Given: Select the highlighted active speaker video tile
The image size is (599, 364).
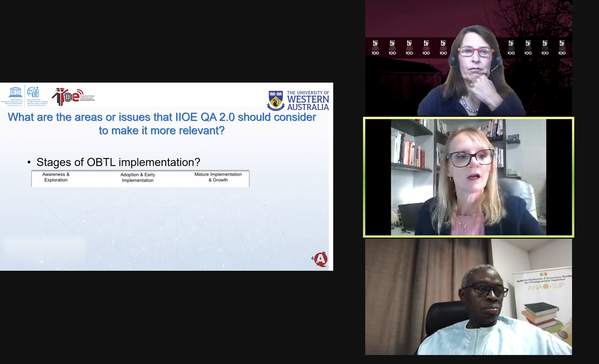Looking at the screenshot, I should pyautogui.click(x=468, y=177).
